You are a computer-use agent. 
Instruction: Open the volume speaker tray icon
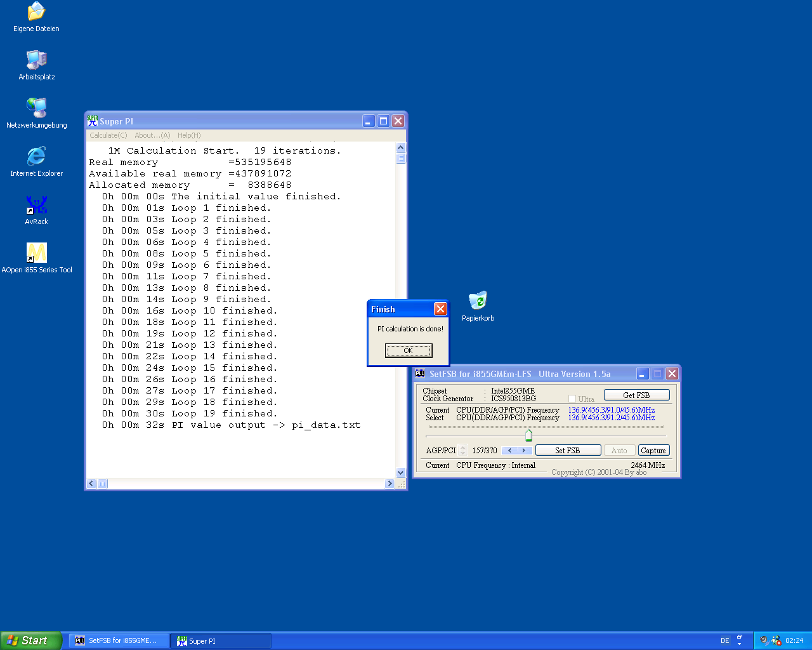(x=764, y=640)
